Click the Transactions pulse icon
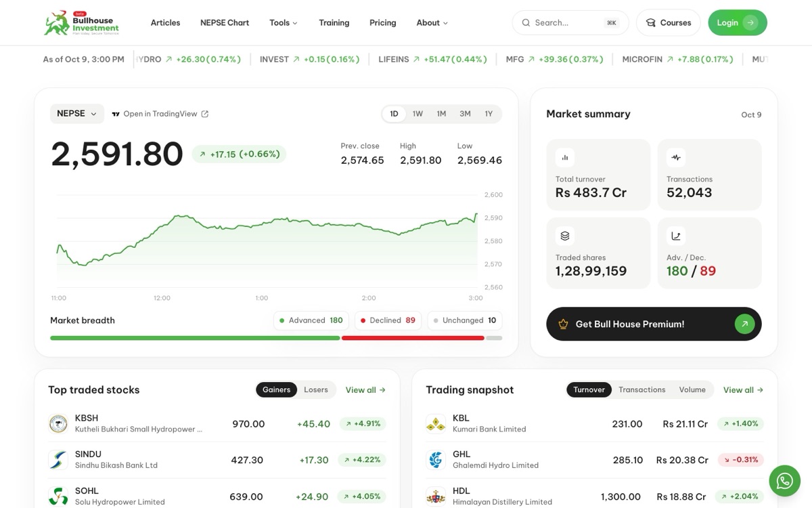The height and width of the screenshot is (508, 812). point(676,157)
